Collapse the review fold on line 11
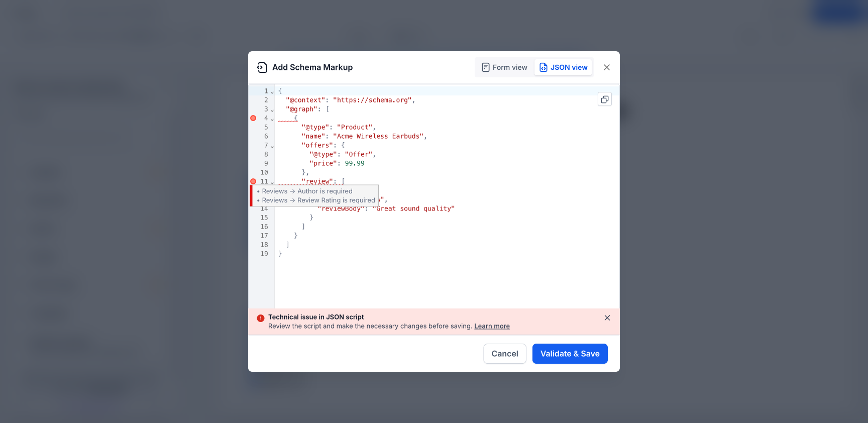The width and height of the screenshot is (868, 423). [272, 182]
